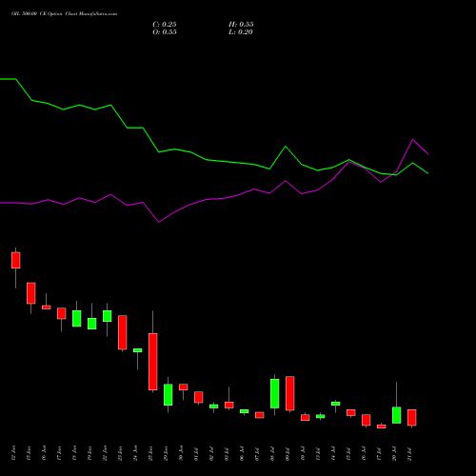Click the green candlestick for 20 Jul
The image size is (476, 476).
(397, 415)
